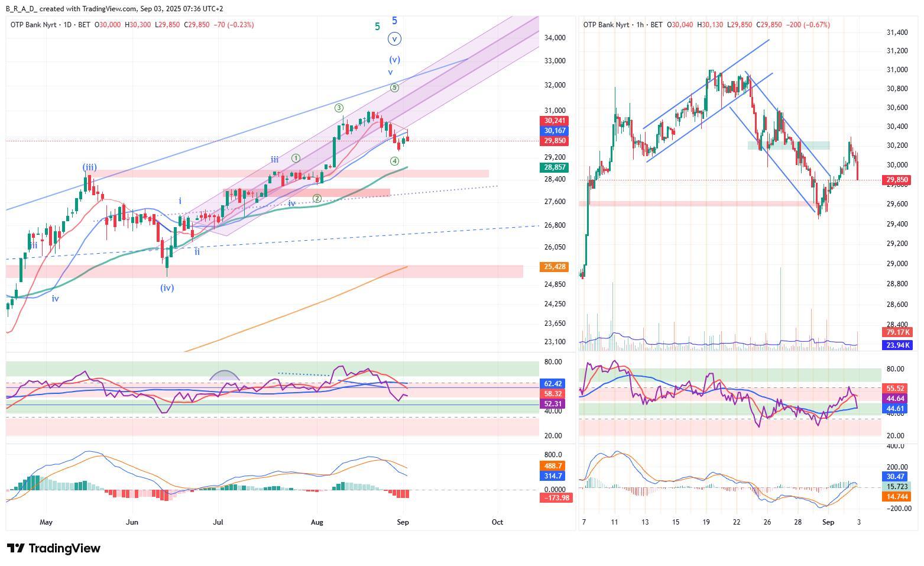Click the '(v)' wave label at chart top
Viewport: 924px width, 566px height.
click(x=394, y=60)
